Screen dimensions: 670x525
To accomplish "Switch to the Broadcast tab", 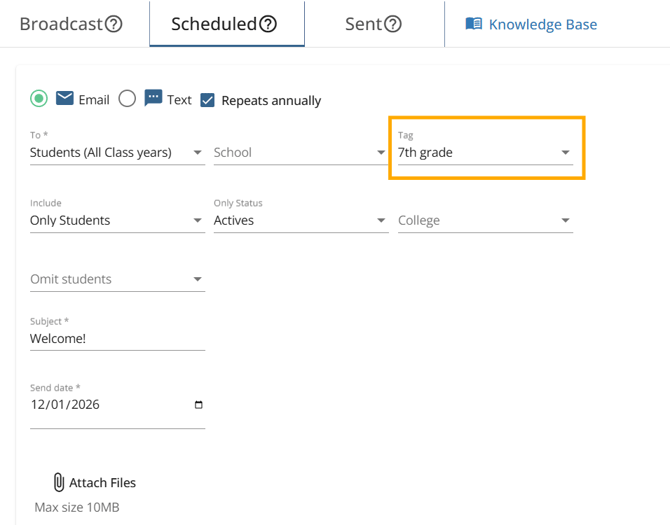I will click(61, 24).
